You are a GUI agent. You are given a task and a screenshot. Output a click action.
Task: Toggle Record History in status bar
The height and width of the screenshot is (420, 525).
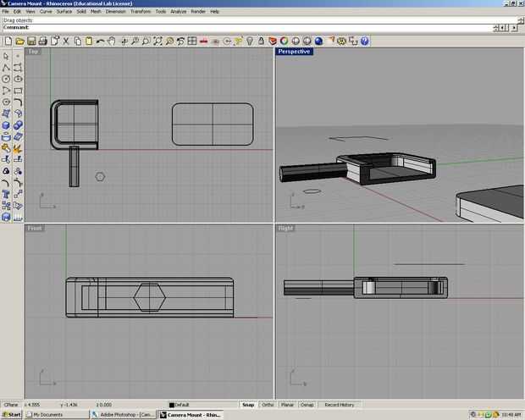340,405
